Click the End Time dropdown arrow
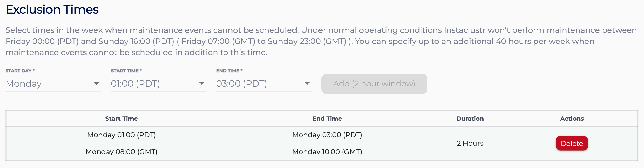 307,84
